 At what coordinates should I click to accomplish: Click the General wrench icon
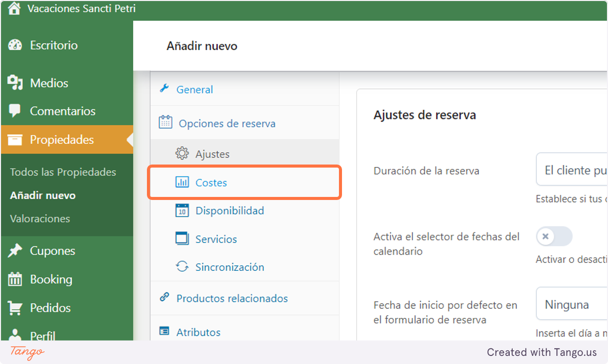coord(164,89)
